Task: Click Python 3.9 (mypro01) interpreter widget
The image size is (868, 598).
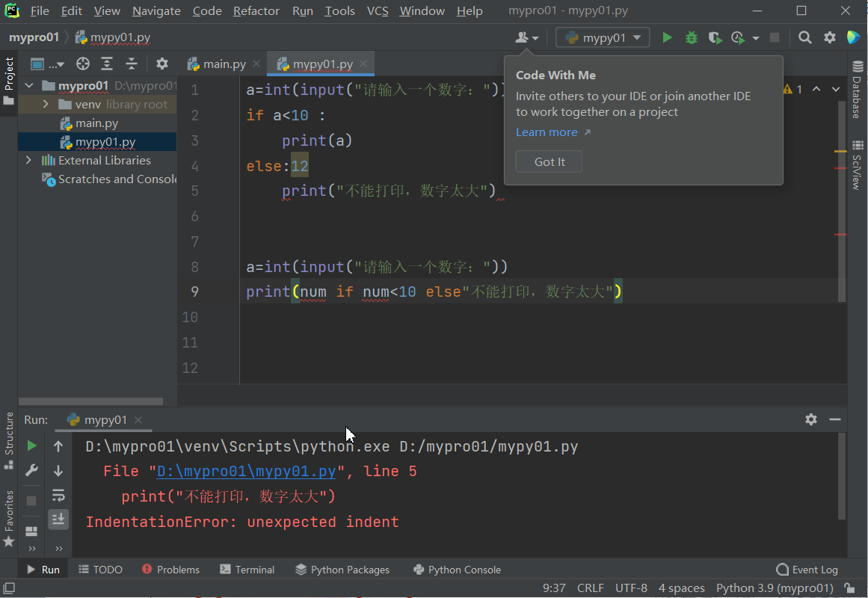Action: click(775, 588)
